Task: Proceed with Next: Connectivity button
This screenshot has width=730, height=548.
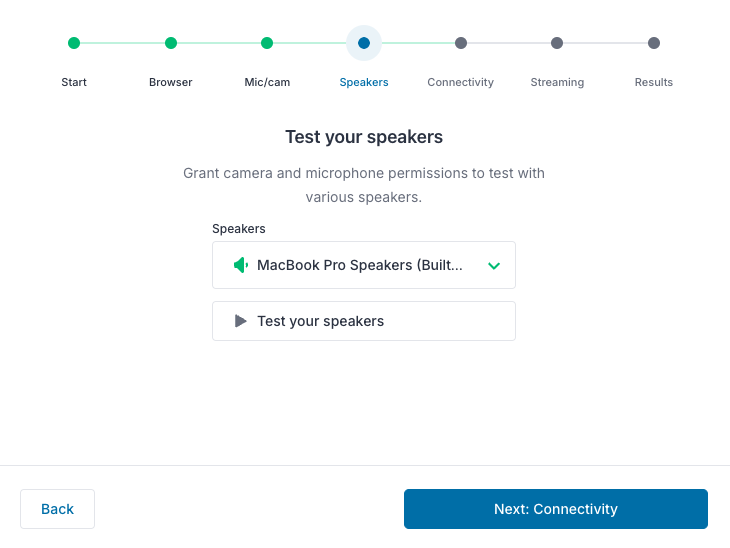Action: pyautogui.click(x=556, y=509)
